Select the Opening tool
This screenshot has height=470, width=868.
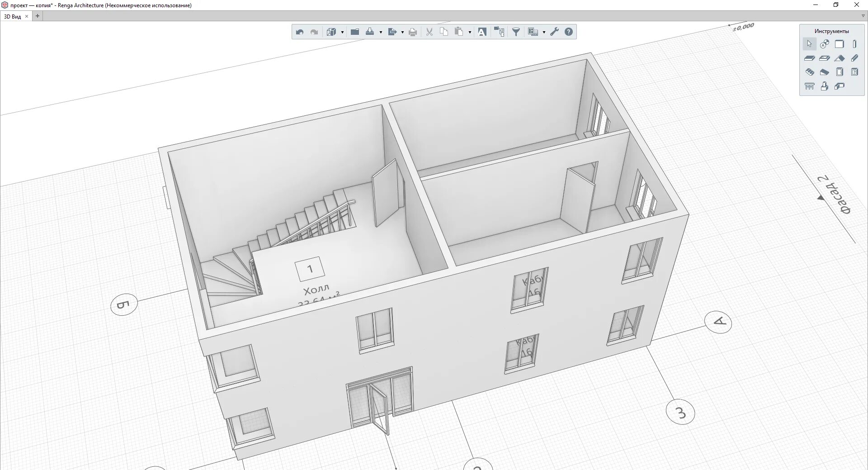825,58
